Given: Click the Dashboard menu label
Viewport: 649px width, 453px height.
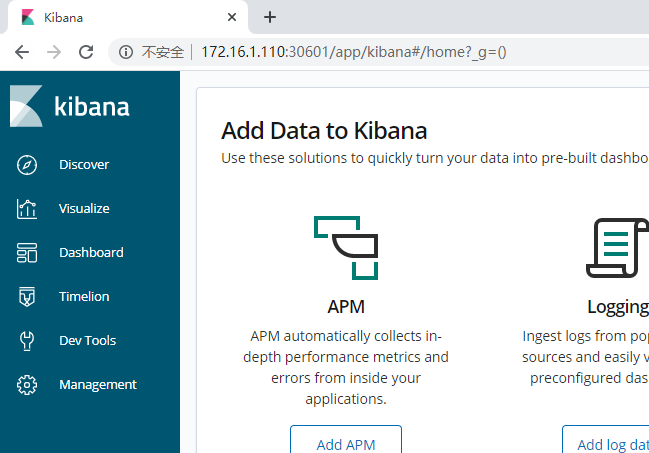Looking at the screenshot, I should [x=91, y=253].
